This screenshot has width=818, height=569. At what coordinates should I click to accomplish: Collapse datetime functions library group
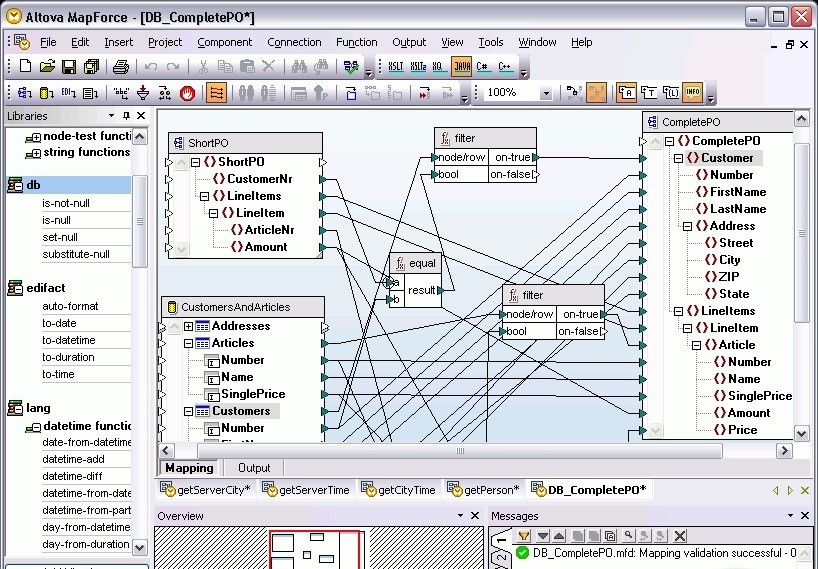33,427
